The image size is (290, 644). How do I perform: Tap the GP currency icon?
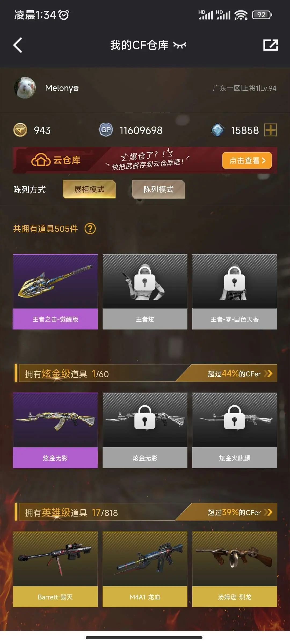pos(106,130)
